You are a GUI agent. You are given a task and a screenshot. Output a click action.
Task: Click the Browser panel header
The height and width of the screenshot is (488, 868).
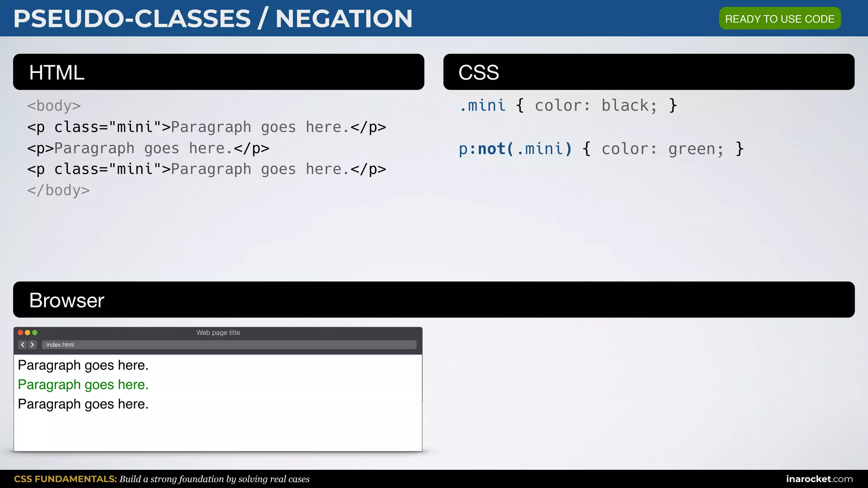(x=434, y=300)
